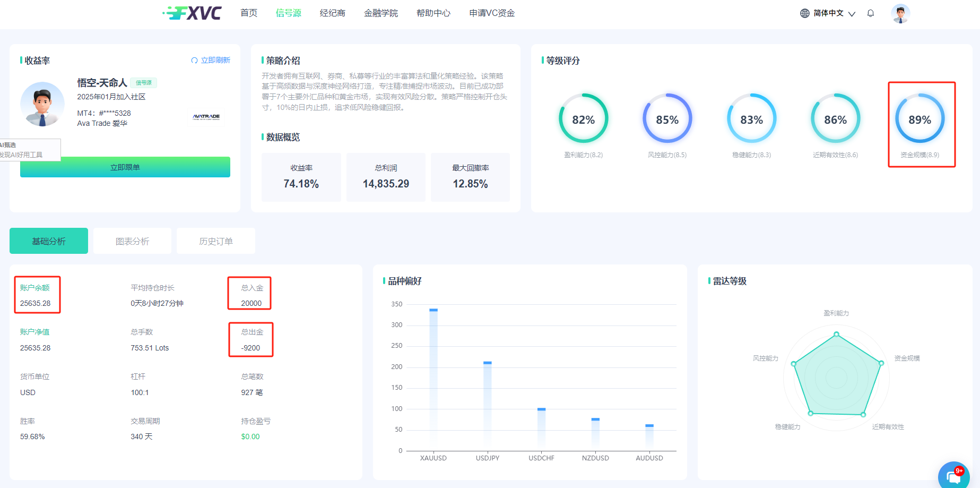This screenshot has width=980, height=488.
Task: Open the 帮助中心 menu item
Action: point(433,13)
